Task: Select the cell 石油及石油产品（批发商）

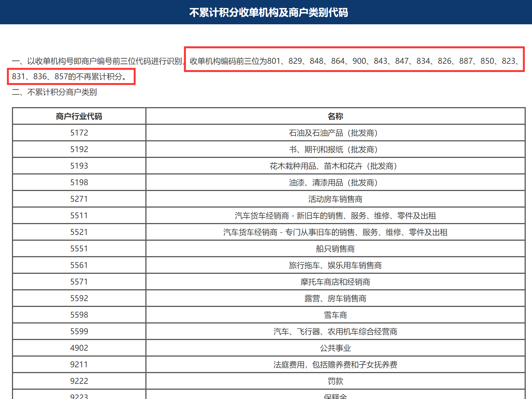Action: pyautogui.click(x=335, y=133)
